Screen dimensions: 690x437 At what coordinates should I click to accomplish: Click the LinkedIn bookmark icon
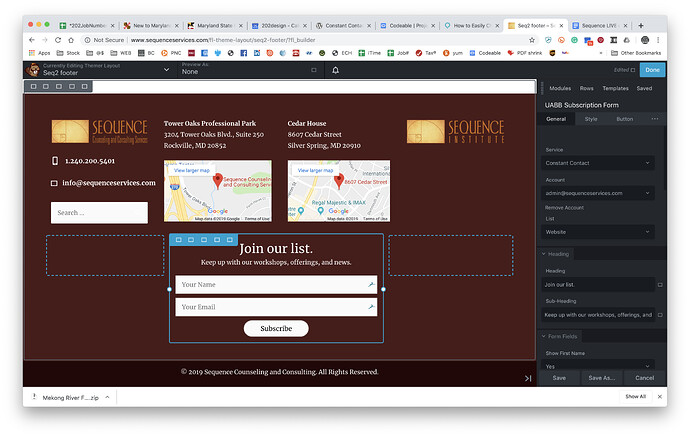tap(257, 53)
